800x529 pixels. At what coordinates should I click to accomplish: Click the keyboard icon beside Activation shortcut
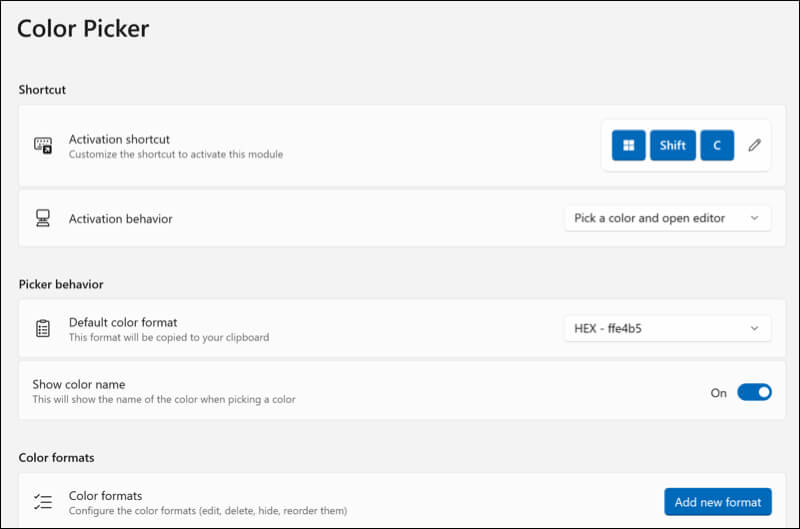pyautogui.click(x=43, y=146)
